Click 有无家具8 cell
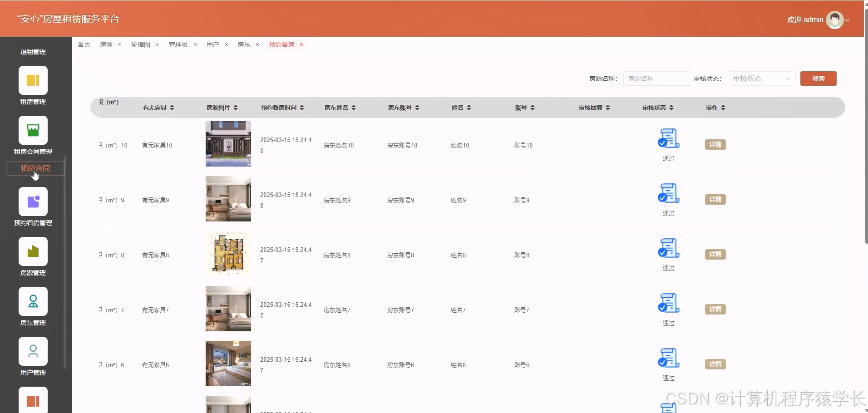The image size is (868, 413). [156, 256]
